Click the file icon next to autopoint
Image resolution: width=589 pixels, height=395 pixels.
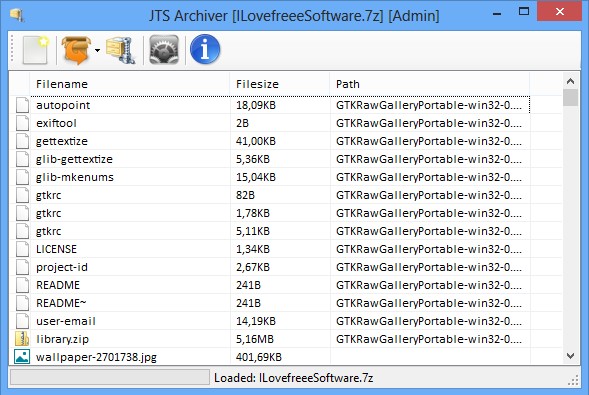point(22,105)
